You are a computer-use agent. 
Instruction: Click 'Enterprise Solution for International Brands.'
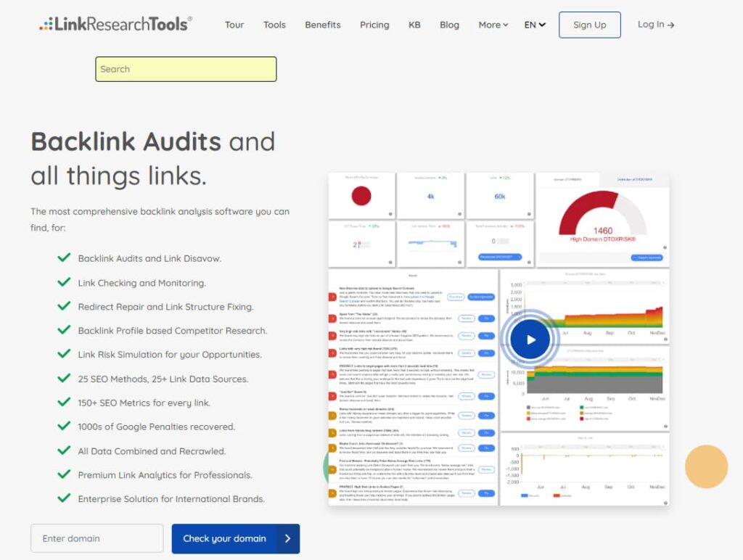[171, 499]
